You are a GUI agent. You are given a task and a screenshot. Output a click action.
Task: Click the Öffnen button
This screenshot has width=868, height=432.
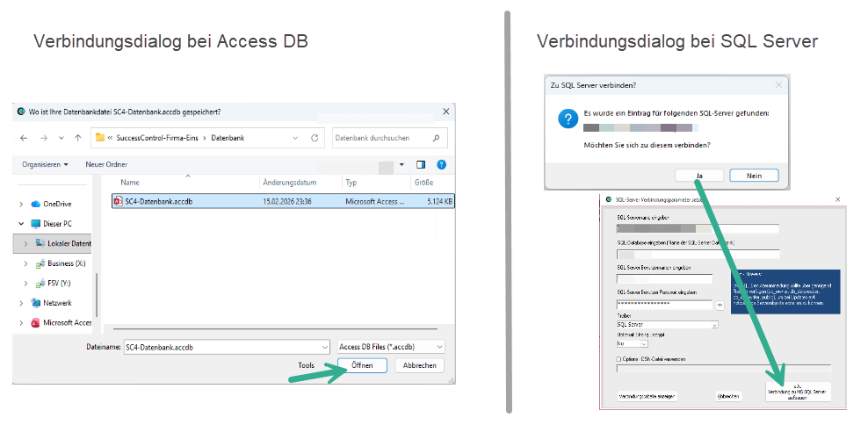tap(362, 365)
